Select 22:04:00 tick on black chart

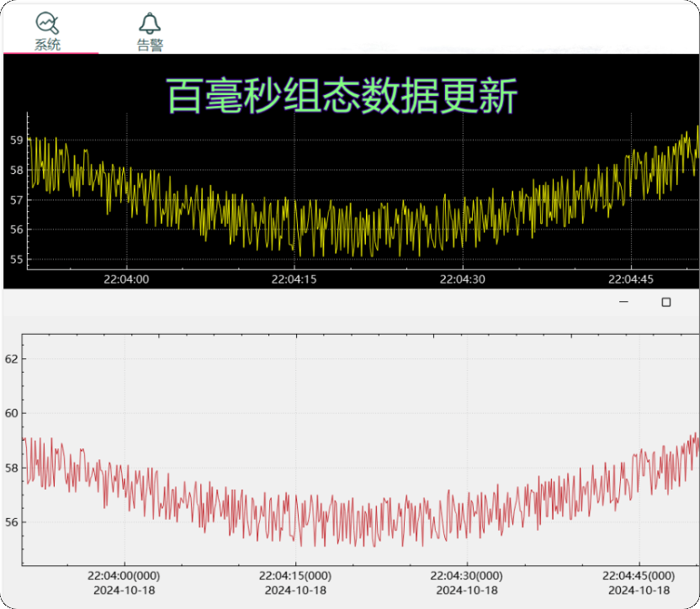pos(126,279)
